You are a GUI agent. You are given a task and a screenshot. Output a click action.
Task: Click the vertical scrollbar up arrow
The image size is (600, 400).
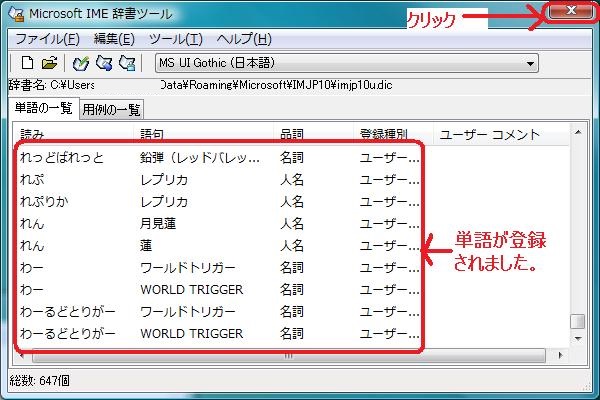(578, 132)
